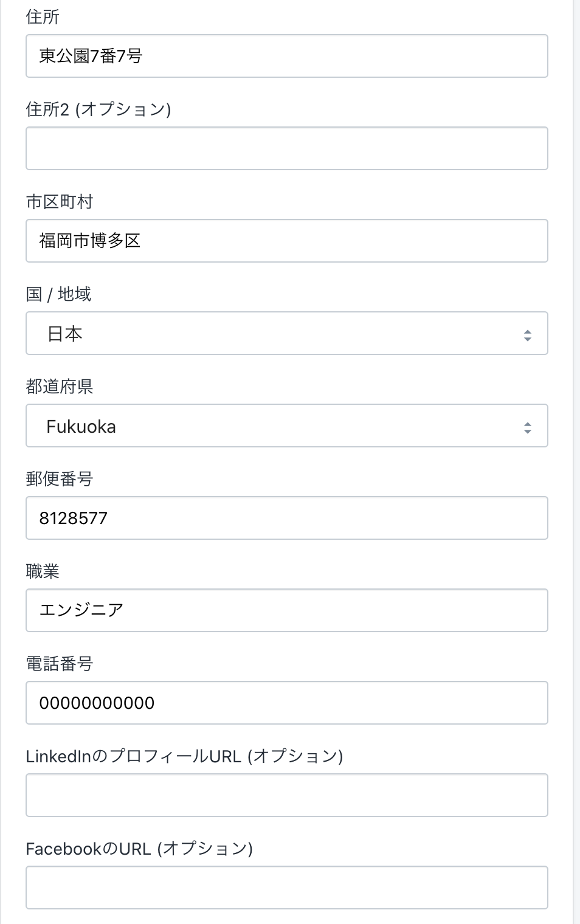580x924 pixels.
Task: Focus the empty Facebook URL input box
Action: click(286, 888)
